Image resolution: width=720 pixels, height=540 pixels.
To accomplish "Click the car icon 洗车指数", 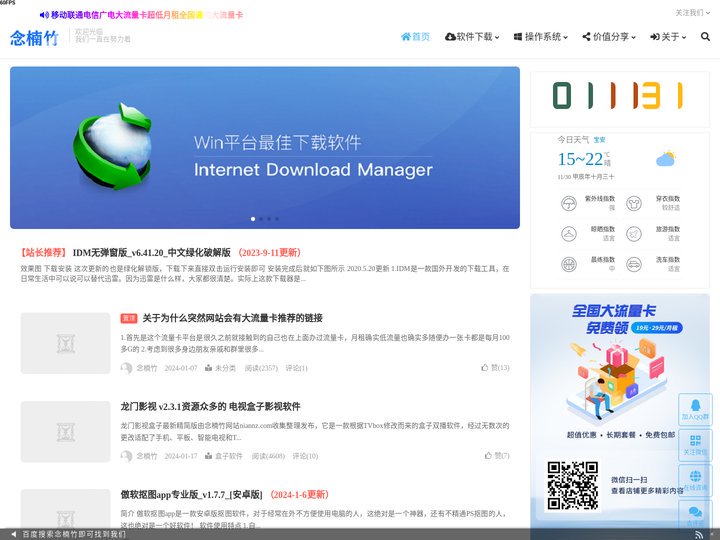I will (634, 264).
